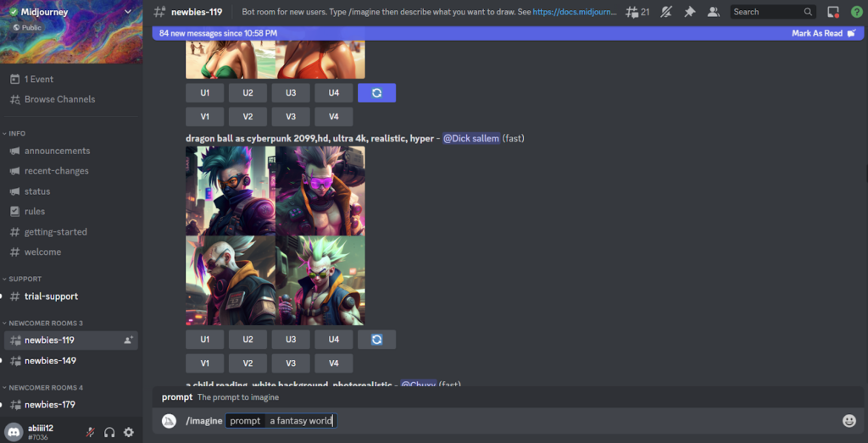868x443 pixels.
Task: Click U2 under the bikini image grid
Action: pyautogui.click(x=248, y=93)
